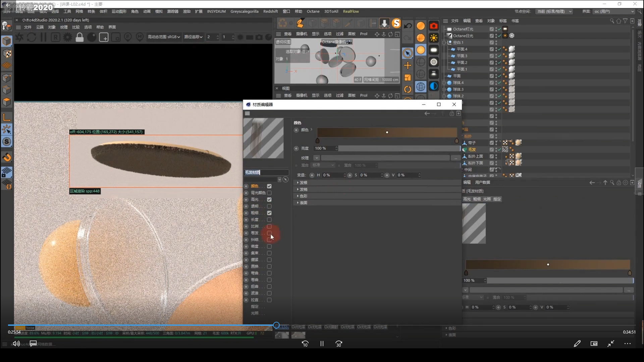The width and height of the screenshot is (644, 362).
Task: Click the orange S icon in toolbar
Action: (396, 23)
